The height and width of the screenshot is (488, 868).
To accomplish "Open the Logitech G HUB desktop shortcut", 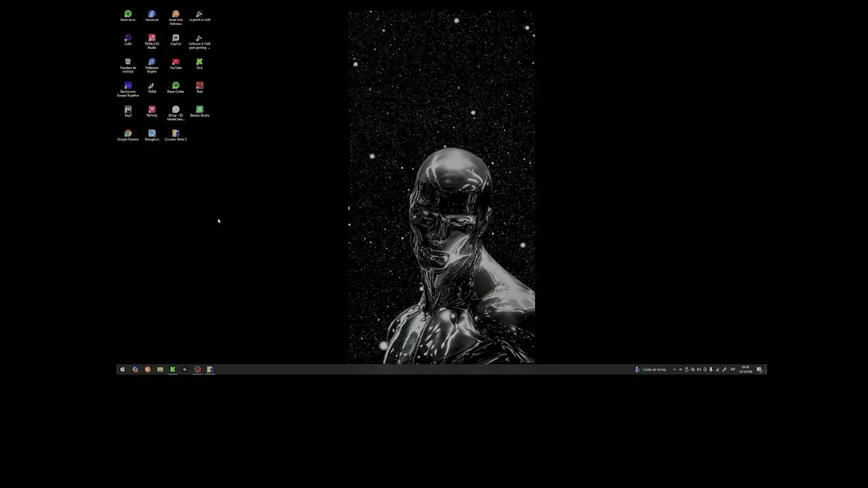I will click(x=199, y=16).
